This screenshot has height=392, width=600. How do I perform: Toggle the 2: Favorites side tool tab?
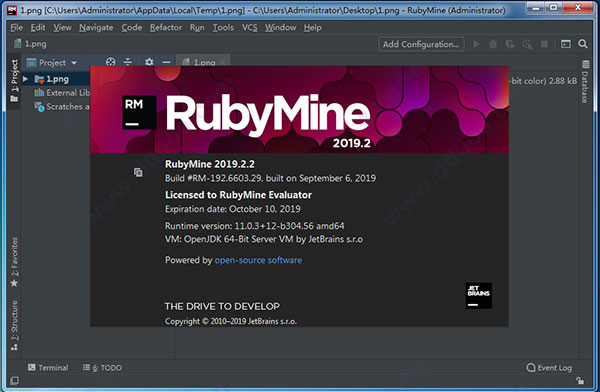pyautogui.click(x=14, y=262)
